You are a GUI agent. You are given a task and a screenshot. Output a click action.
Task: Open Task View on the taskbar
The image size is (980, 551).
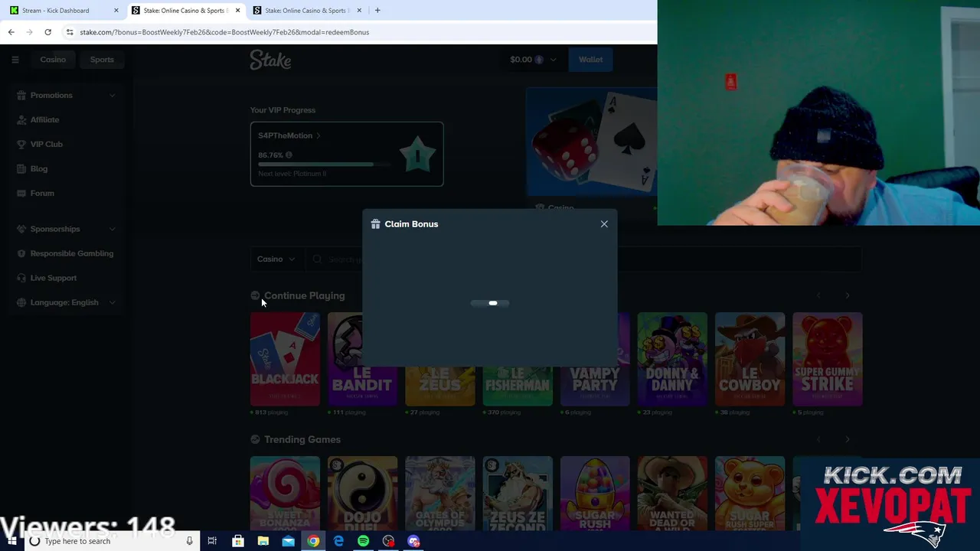[212, 541]
